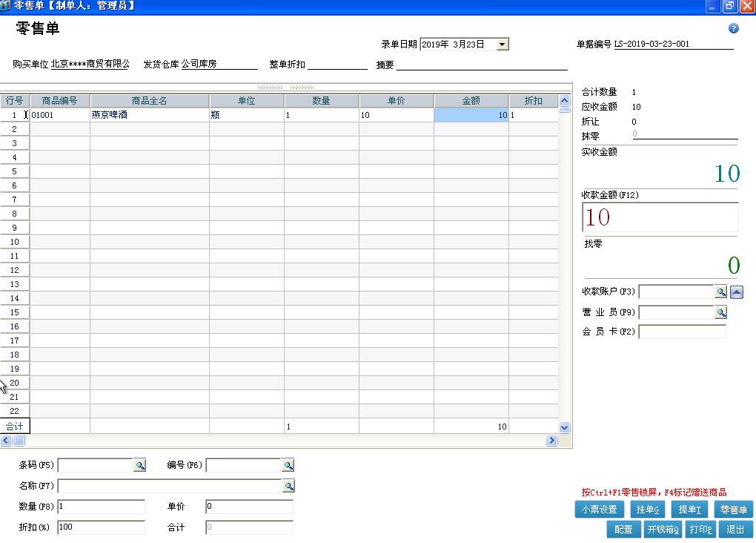This screenshot has width=756, height=543.
Task: Click the 挂单G button
Action: tap(648, 510)
